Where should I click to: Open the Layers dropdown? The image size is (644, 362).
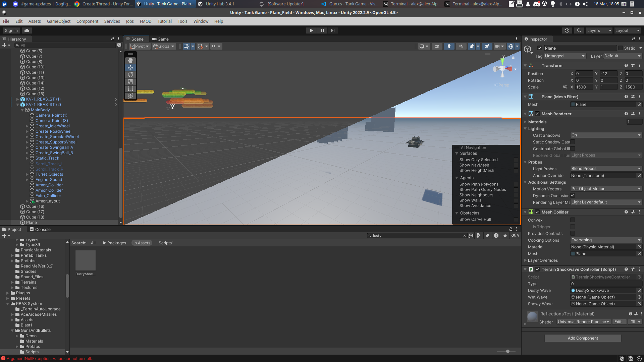[x=599, y=31]
